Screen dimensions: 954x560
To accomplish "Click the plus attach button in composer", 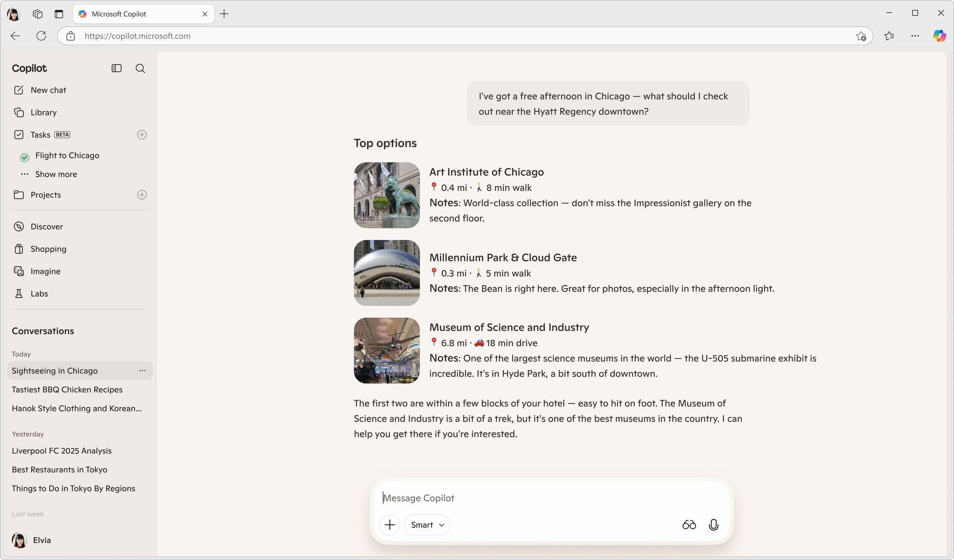I will [390, 525].
